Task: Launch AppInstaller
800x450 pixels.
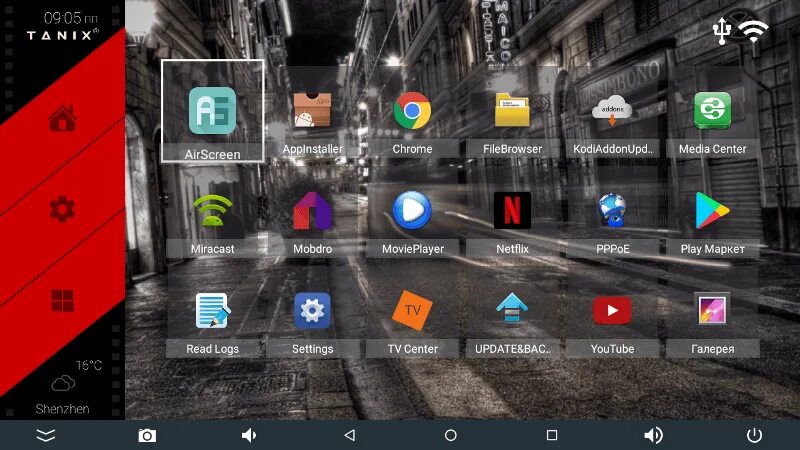Action: tap(312, 110)
